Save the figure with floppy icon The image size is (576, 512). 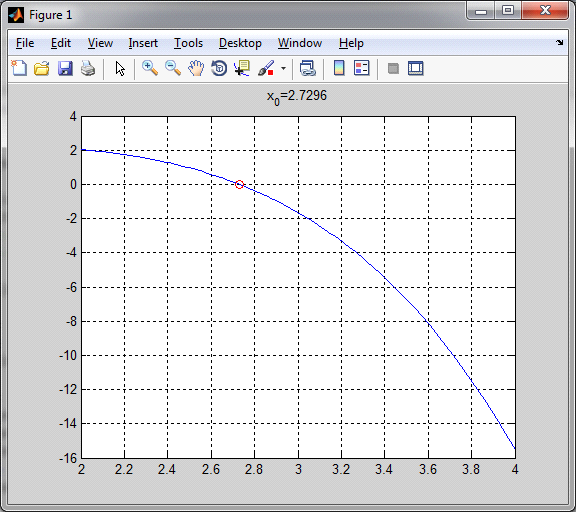(65, 68)
